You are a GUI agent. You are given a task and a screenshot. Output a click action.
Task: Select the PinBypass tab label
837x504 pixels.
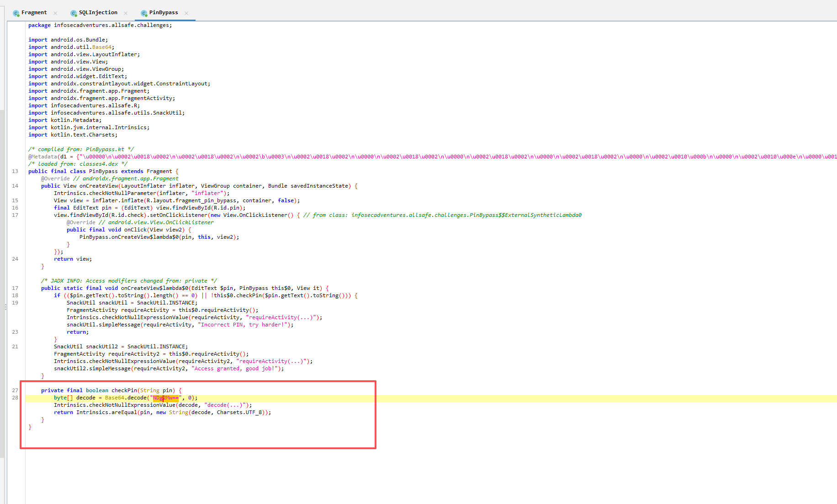point(163,13)
